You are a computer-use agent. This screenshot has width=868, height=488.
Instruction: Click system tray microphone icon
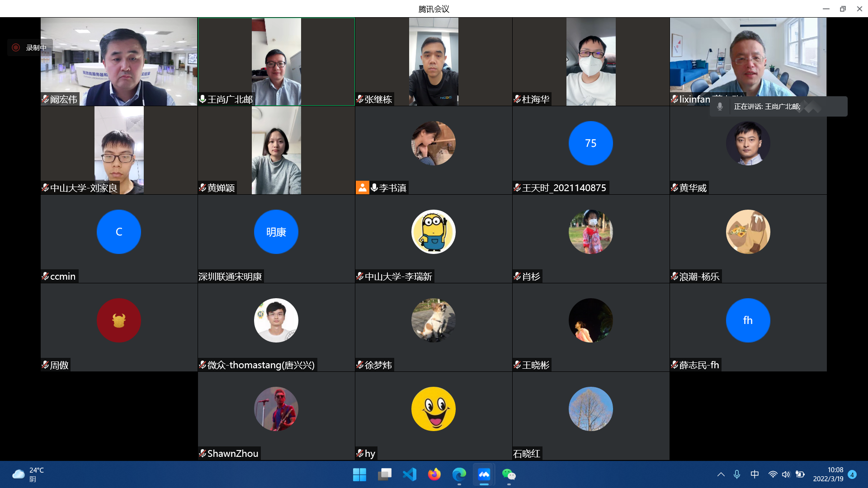click(737, 474)
